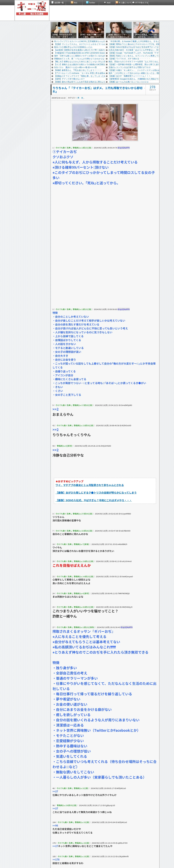
Task: Click post 93 text 冷静な自己分析やな
Action: coord(68,455)
